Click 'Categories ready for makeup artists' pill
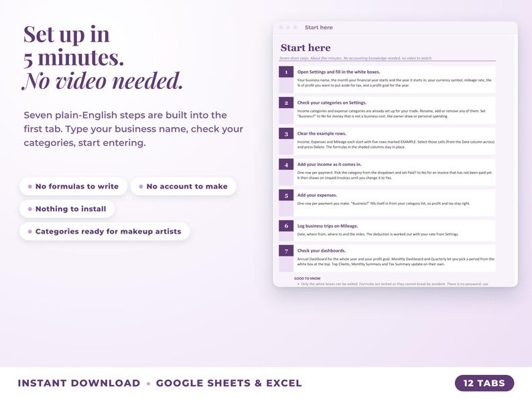Viewport: 532px width, 399px height. coord(105,232)
